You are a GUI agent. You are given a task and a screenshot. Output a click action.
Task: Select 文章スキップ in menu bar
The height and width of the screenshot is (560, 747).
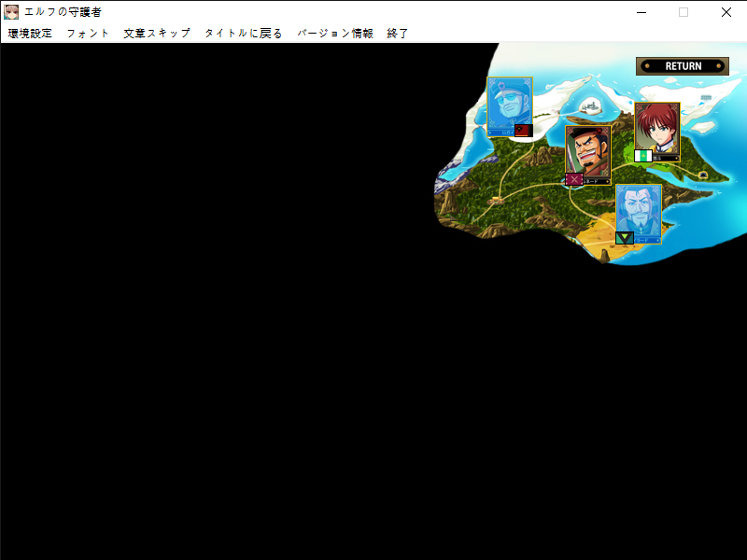157,34
